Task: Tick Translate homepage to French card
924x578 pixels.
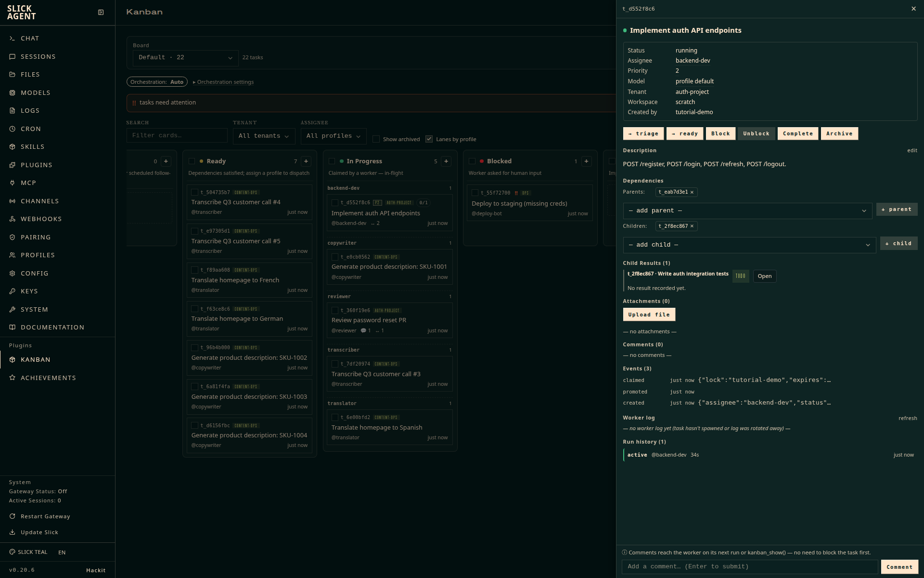Action: click(x=195, y=270)
